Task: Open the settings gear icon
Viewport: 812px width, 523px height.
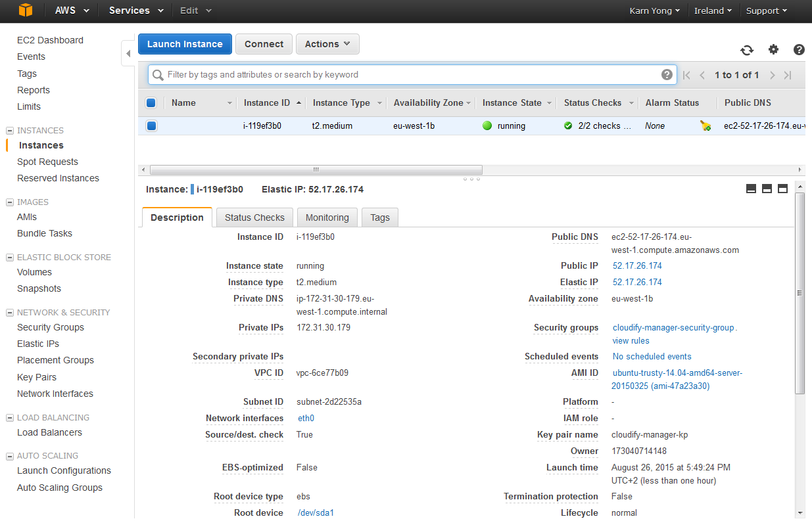Action: [773, 49]
